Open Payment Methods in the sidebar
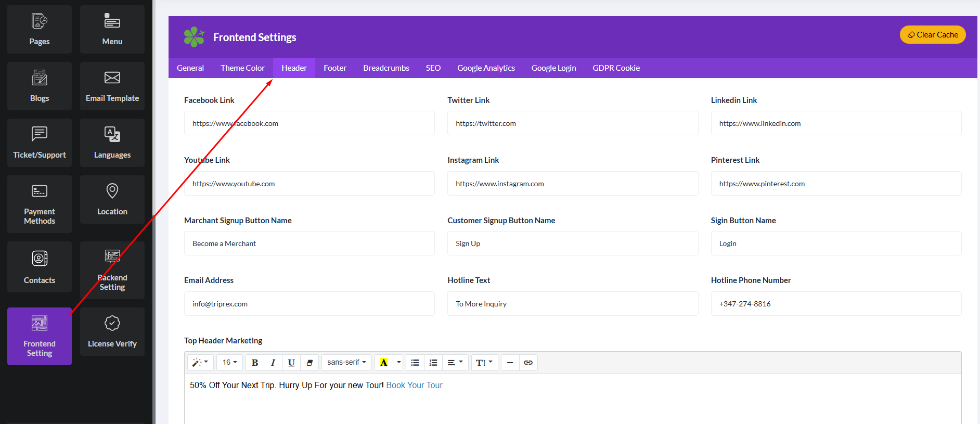 tap(40, 204)
